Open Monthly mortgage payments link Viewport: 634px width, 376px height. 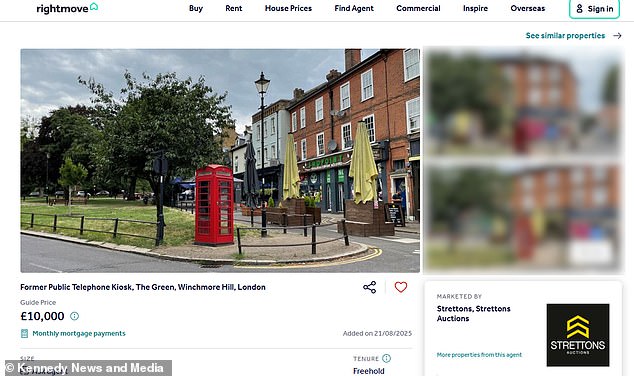tap(79, 334)
